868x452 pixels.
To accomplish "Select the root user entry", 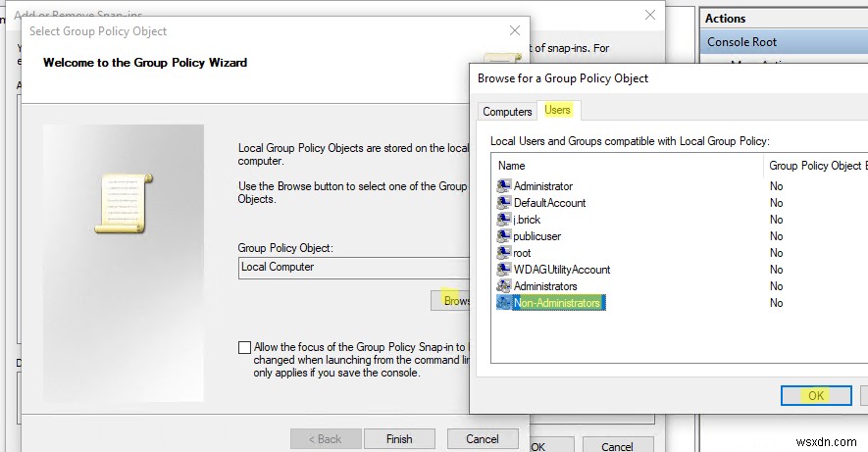I will [x=522, y=252].
